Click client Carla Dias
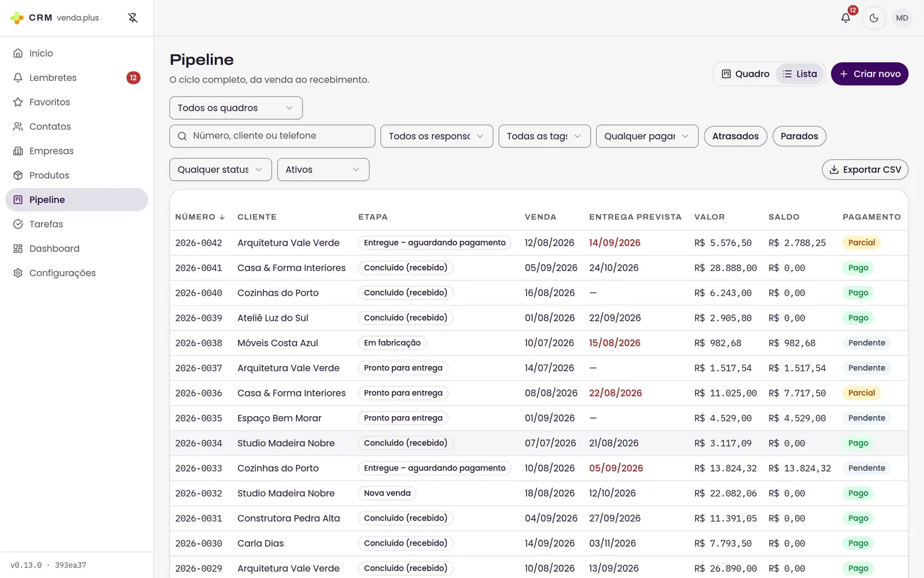This screenshot has width=924, height=578. pyautogui.click(x=260, y=543)
